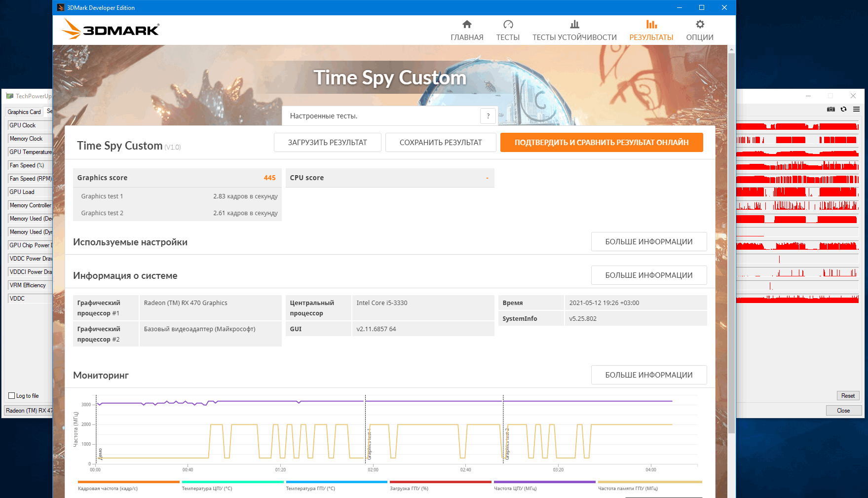Click red Загрузка ГПУ legend bar
Screen dimensions: 868x498
441,482
